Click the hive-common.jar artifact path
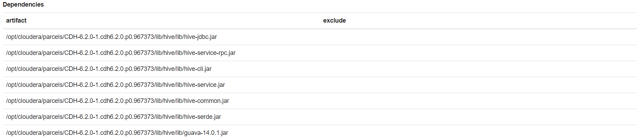644x139 pixels. (118, 101)
